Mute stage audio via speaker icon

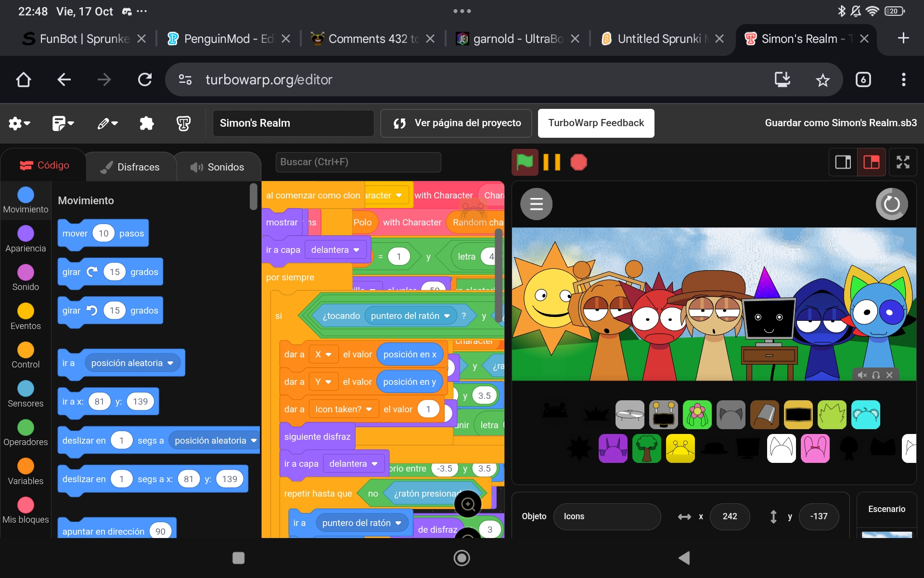(862, 375)
